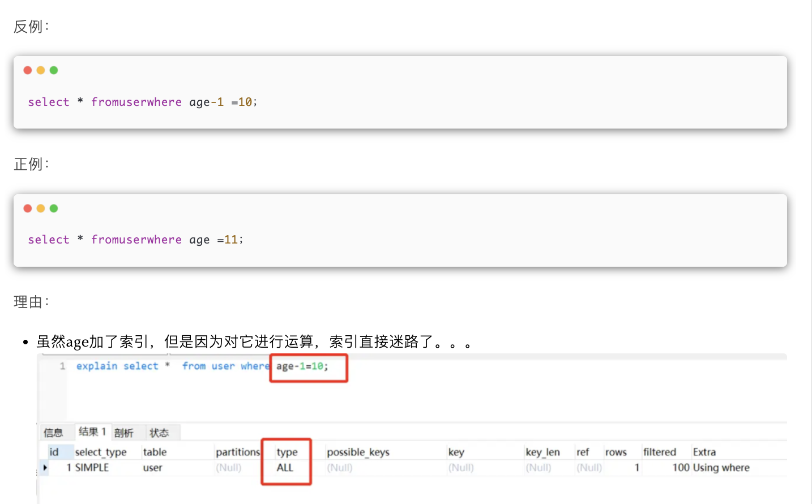Click the green dot in the second code block
The height and width of the screenshot is (504, 812).
(x=54, y=208)
